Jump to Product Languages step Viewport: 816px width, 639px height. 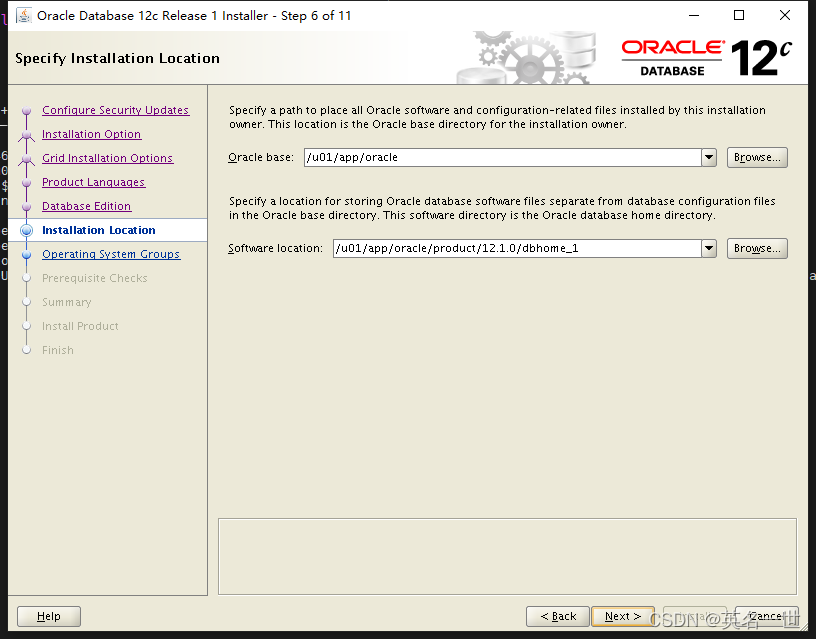pyautogui.click(x=94, y=182)
